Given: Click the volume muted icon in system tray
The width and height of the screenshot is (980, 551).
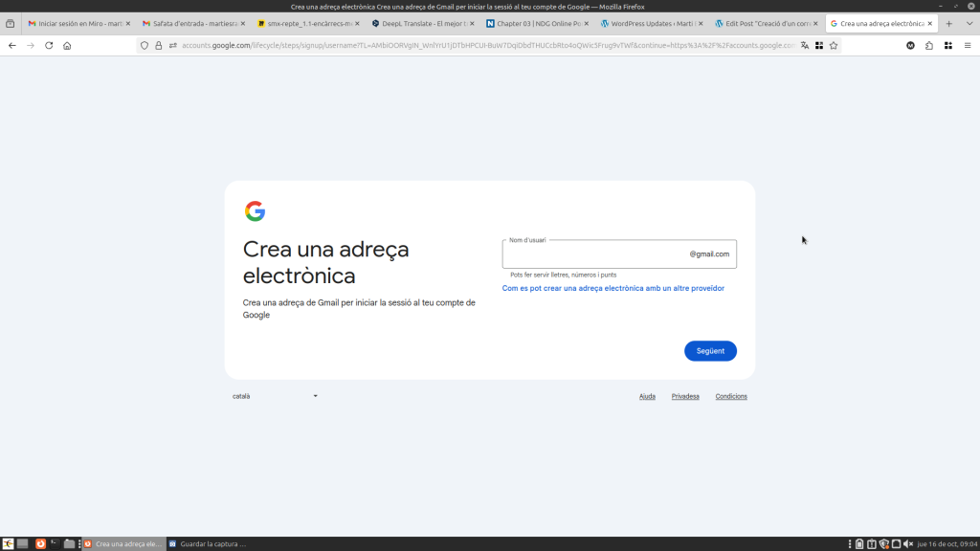Looking at the screenshot, I should [x=908, y=544].
